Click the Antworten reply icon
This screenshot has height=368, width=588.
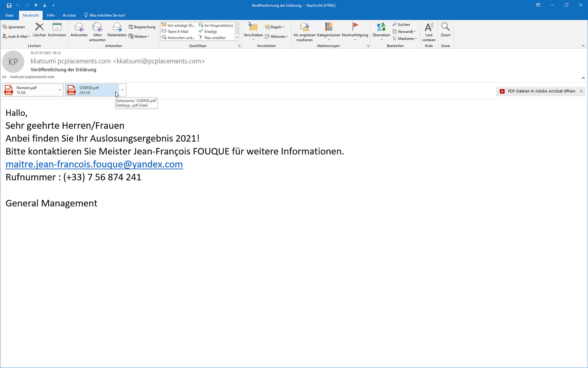(x=79, y=27)
